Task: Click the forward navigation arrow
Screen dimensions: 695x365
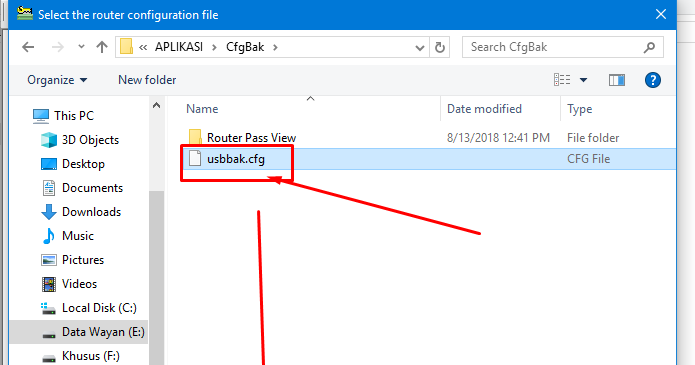Action: tap(58, 47)
